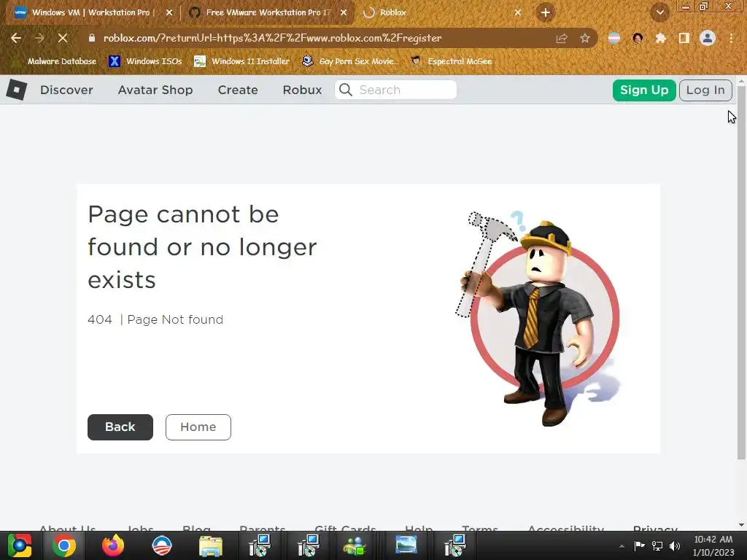Click the Home button
Screen dimensions: 747x560
point(198,427)
